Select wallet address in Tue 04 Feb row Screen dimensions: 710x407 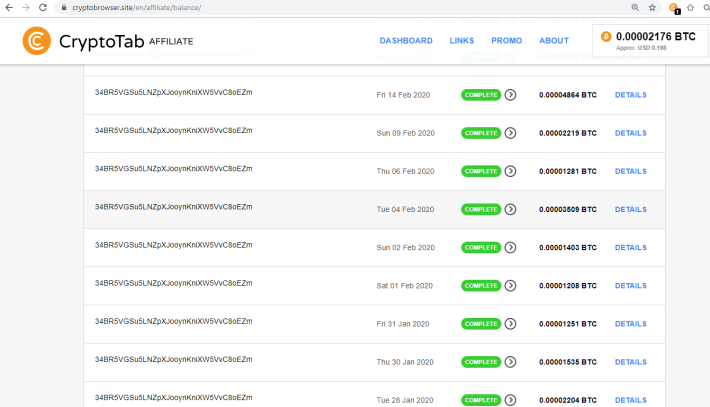click(x=173, y=207)
